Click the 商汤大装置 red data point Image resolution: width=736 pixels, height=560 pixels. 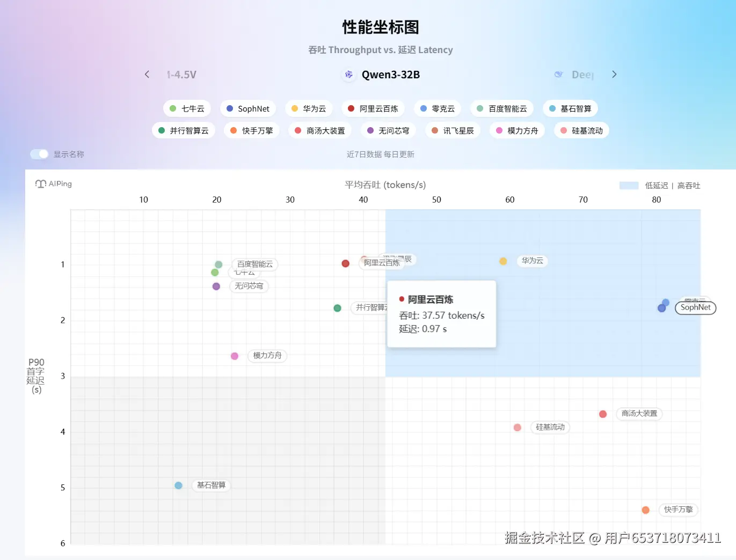(603, 414)
